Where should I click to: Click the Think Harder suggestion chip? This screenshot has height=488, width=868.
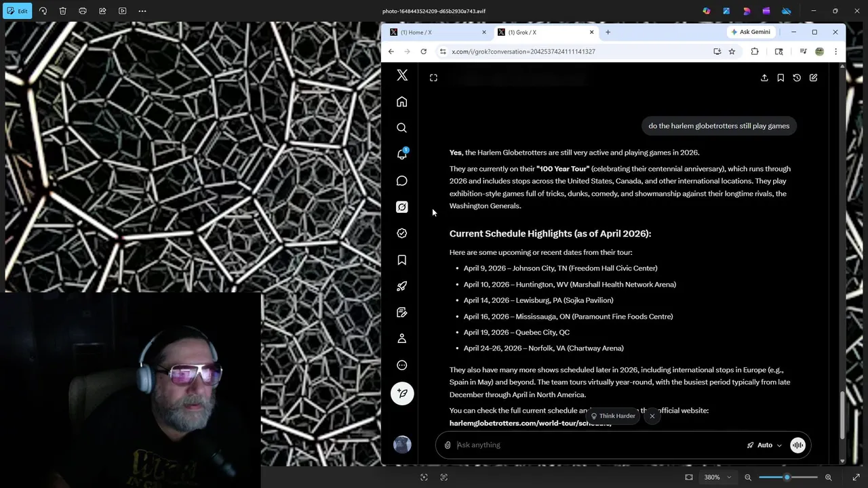tap(612, 416)
